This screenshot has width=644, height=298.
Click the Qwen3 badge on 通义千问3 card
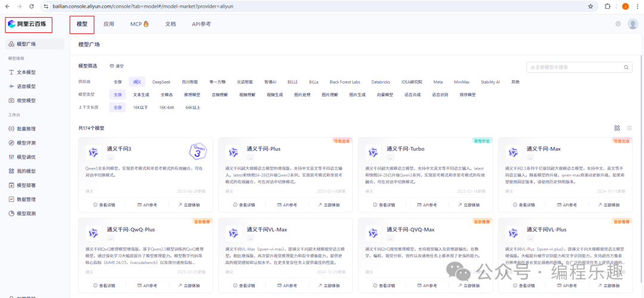197,152
